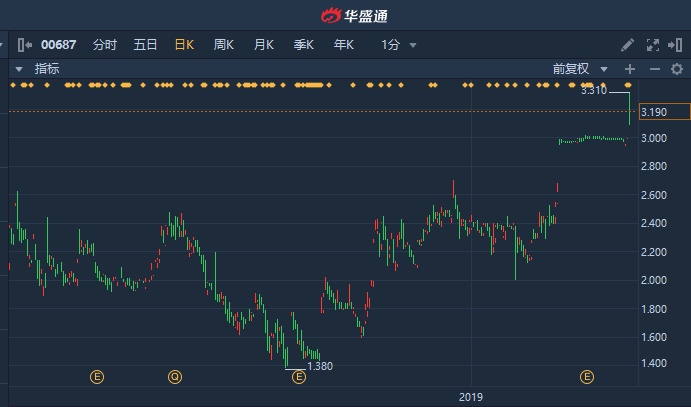
Task: Open chart settings gear icon
Action: click(677, 69)
